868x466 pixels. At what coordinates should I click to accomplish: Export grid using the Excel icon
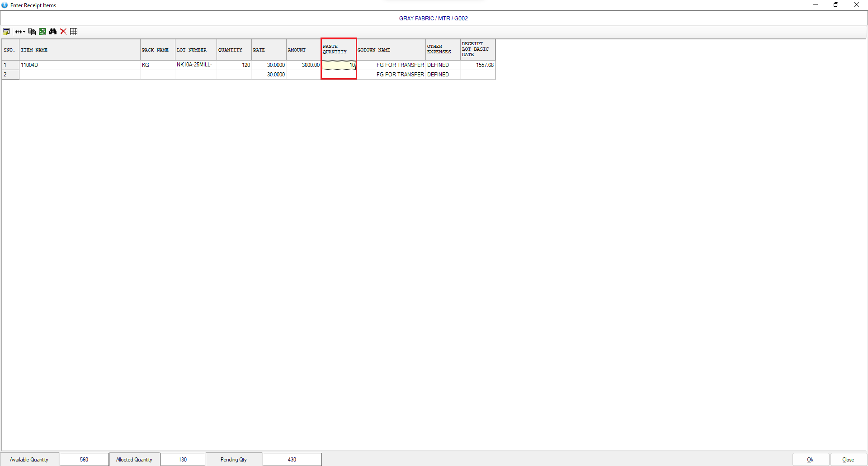click(42, 32)
